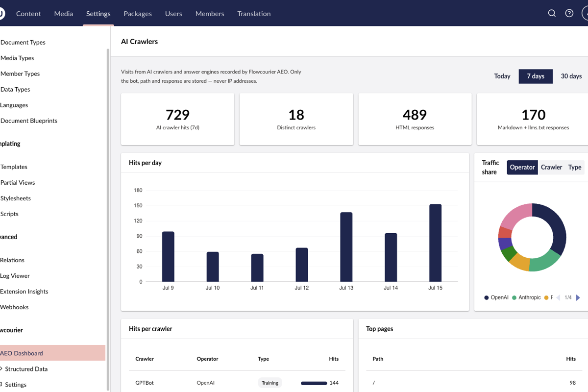This screenshot has height=392, width=588.
Task: Open the Packages section
Action: (x=138, y=14)
